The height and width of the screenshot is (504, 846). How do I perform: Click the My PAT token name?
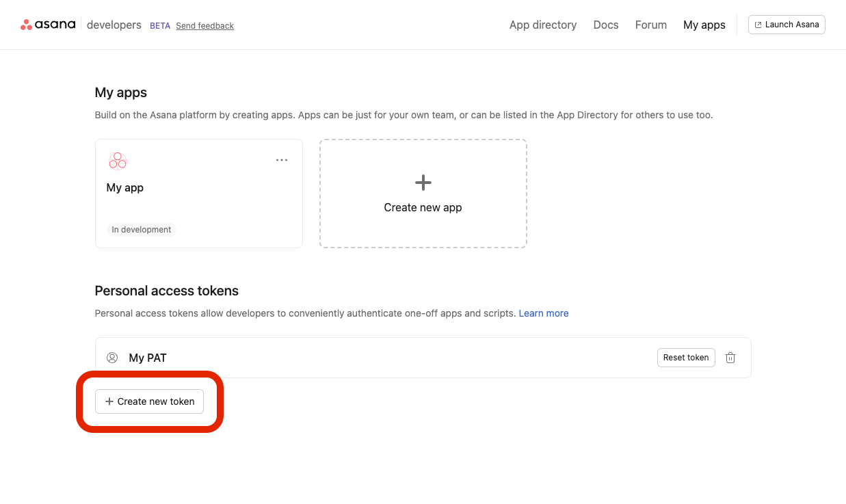click(x=148, y=358)
